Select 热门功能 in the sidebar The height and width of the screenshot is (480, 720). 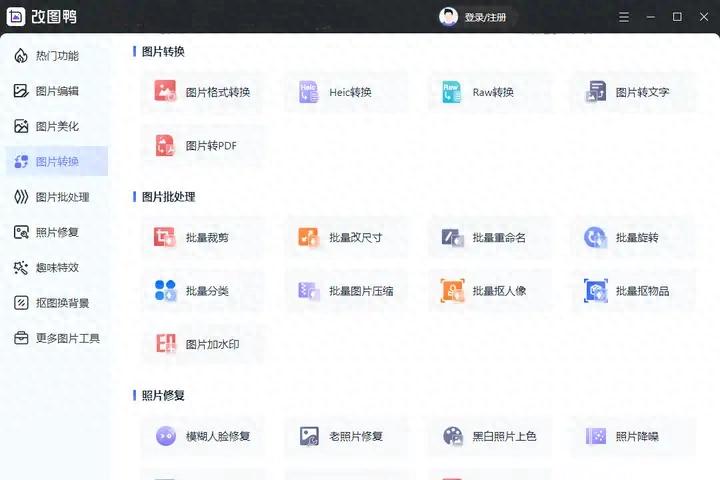coord(56,56)
